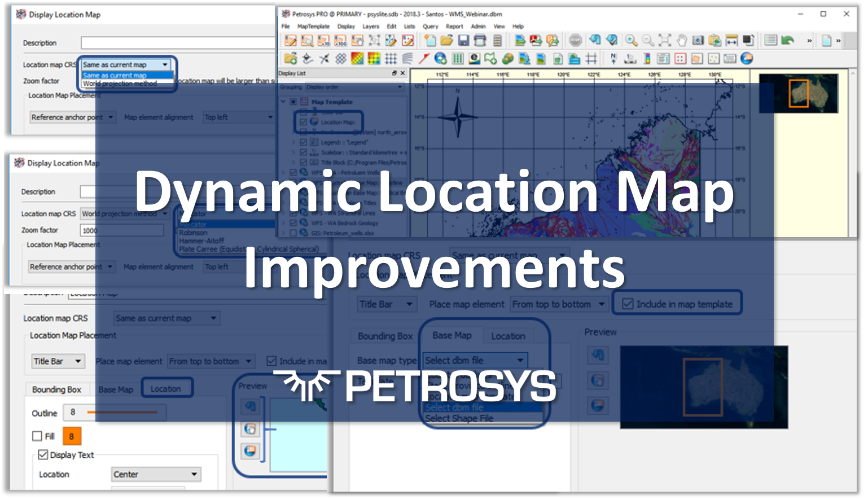Click the North arrow icon in second toolbar
The image size is (868, 499).
click(x=613, y=58)
